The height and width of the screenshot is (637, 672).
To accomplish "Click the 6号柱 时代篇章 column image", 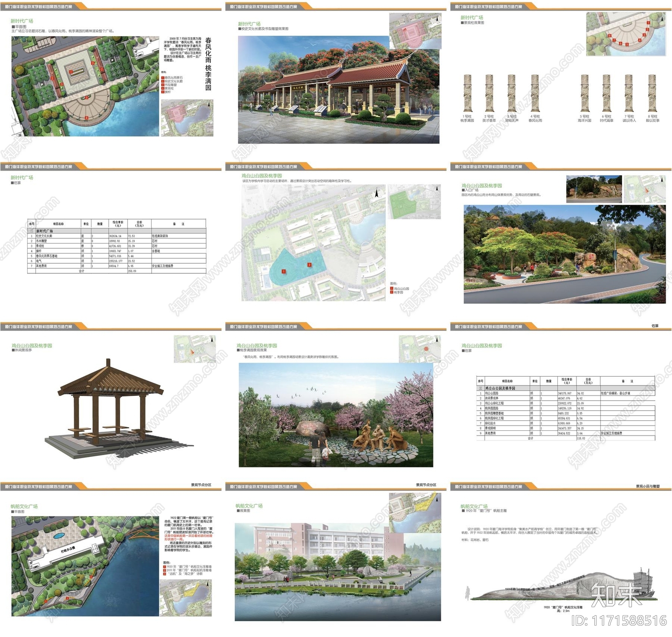I will [x=606, y=93].
